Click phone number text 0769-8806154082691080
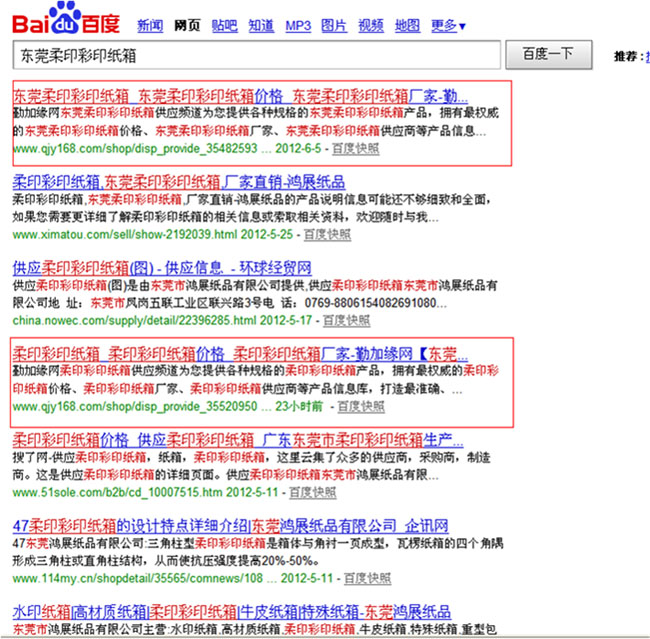This screenshot has height=639, width=650. click(x=370, y=303)
